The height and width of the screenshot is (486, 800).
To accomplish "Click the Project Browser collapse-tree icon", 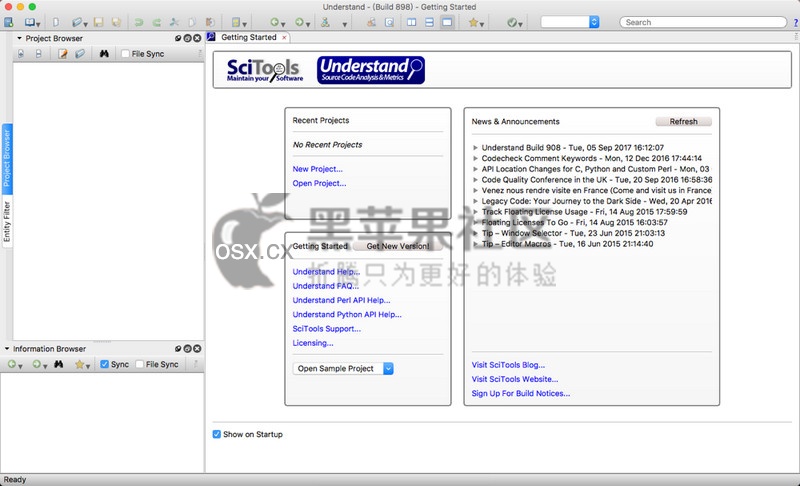I will point(39,54).
